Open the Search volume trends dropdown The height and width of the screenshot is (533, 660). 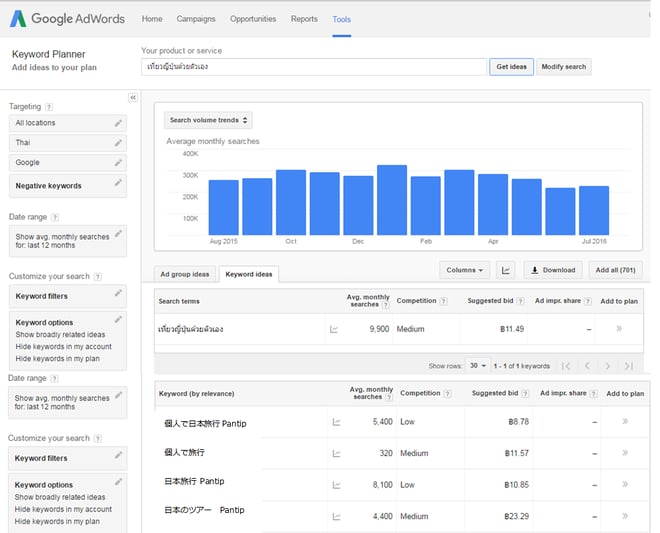(x=208, y=120)
